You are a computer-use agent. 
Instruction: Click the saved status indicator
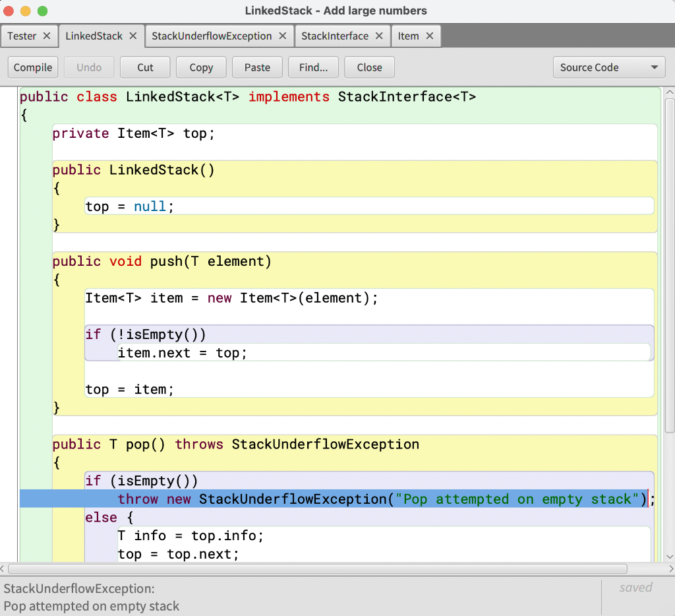click(x=636, y=588)
